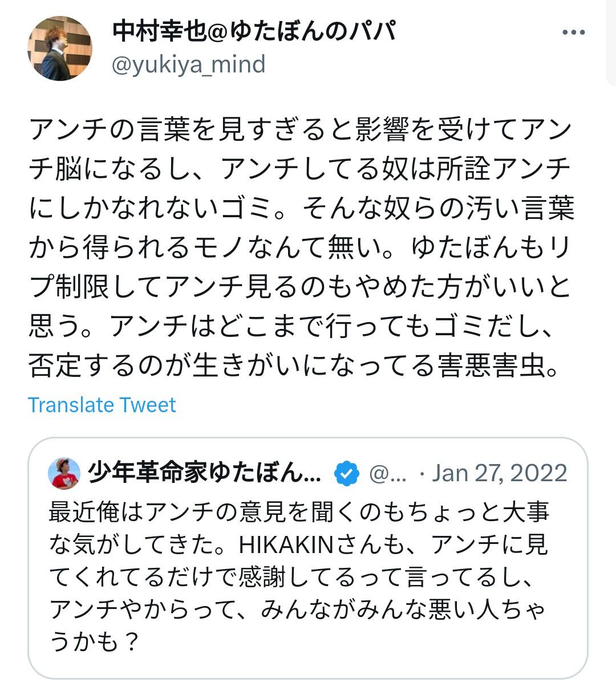Open the quoted tweet's small avatar
The image size is (616, 699).
point(64,473)
